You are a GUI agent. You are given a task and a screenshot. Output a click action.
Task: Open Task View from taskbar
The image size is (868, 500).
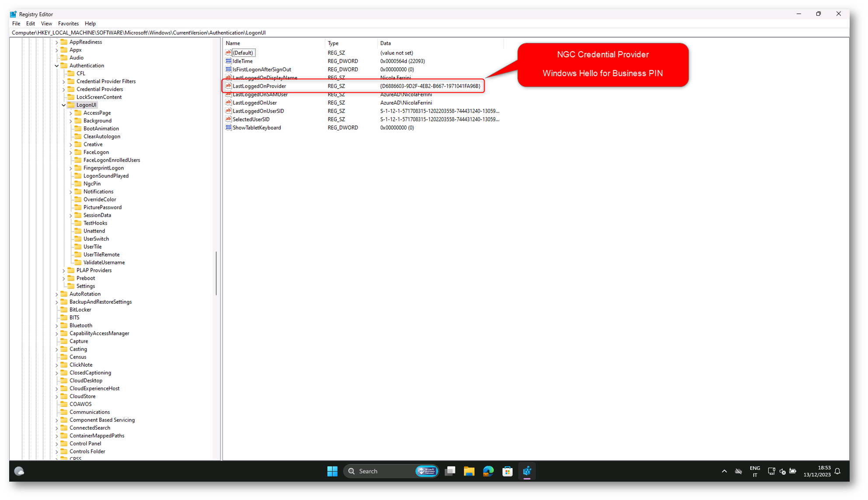click(450, 471)
